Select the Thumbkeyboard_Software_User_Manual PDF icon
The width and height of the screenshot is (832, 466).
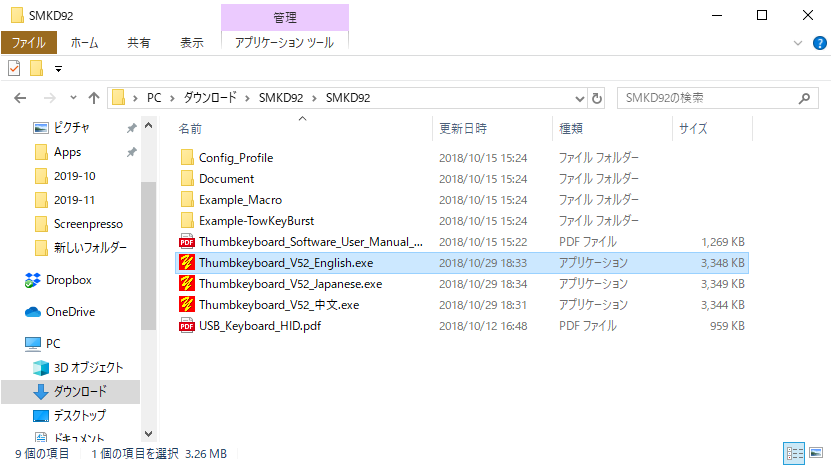click(x=187, y=242)
